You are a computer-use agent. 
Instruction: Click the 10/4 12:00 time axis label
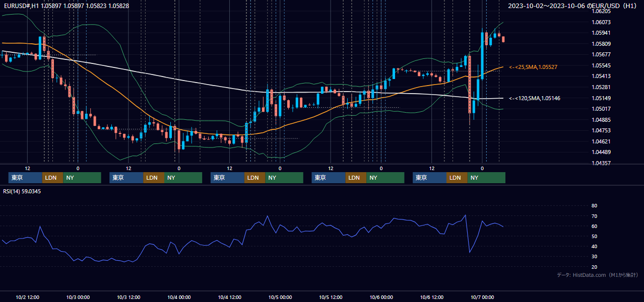(x=230, y=297)
